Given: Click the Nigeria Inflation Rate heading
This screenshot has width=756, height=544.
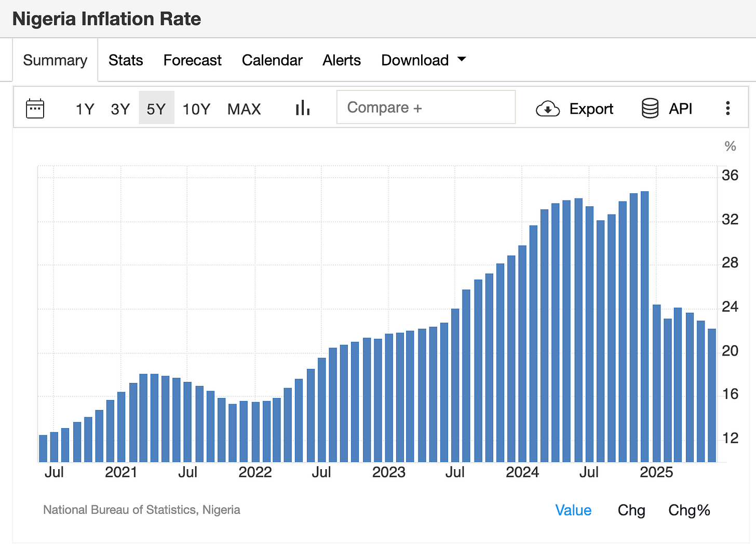Looking at the screenshot, I should [x=106, y=19].
